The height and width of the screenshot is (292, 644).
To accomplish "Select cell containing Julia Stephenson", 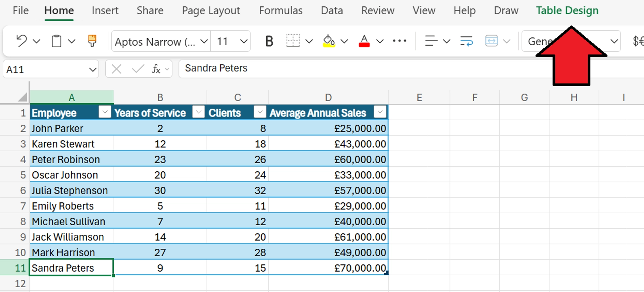I will [x=71, y=190].
